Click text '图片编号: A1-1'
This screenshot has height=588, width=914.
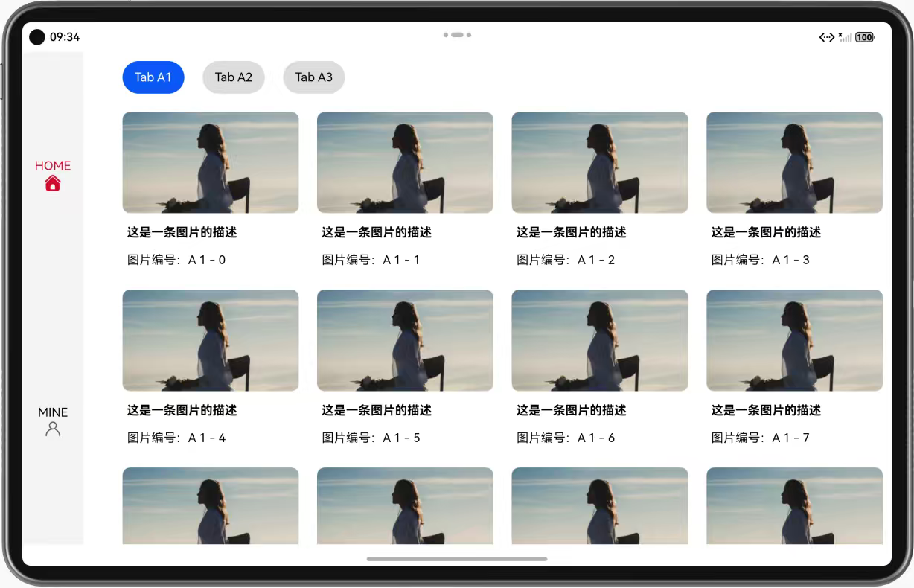(371, 260)
